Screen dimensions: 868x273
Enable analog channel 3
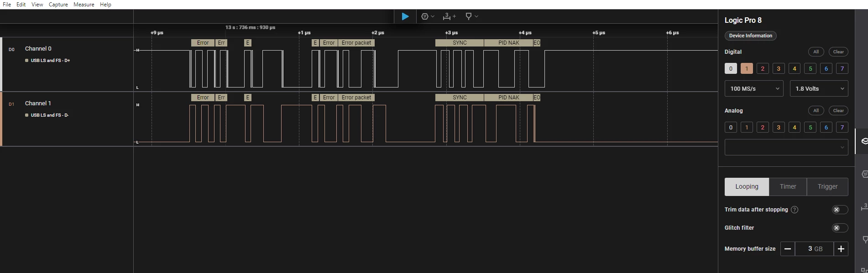tap(779, 128)
